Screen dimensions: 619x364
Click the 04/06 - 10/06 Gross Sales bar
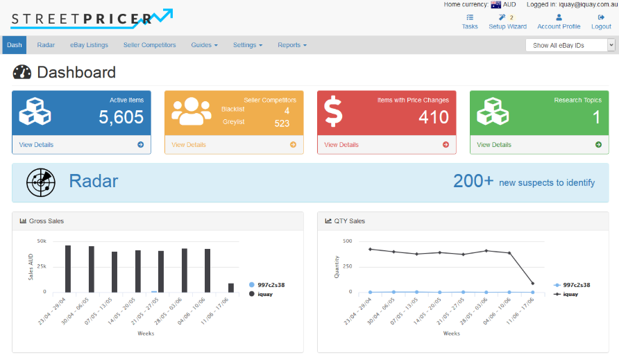[207, 270]
